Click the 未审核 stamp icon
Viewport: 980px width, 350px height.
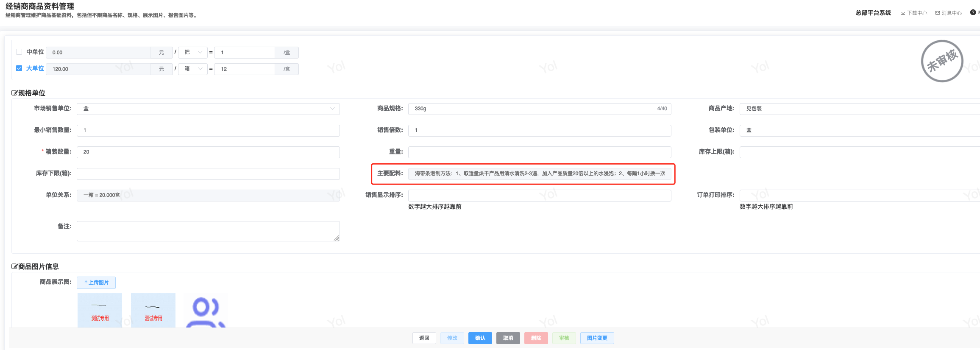click(942, 61)
